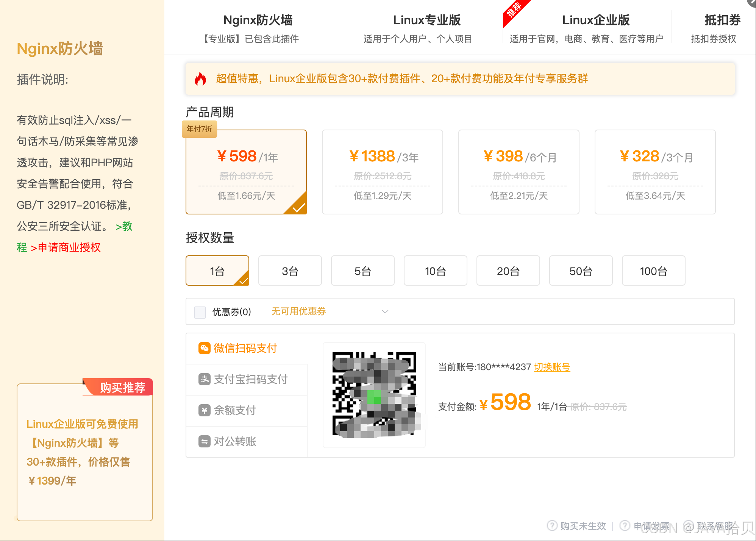Switch to the Linux企业版 tab
This screenshot has height=541, width=756.
click(587, 28)
